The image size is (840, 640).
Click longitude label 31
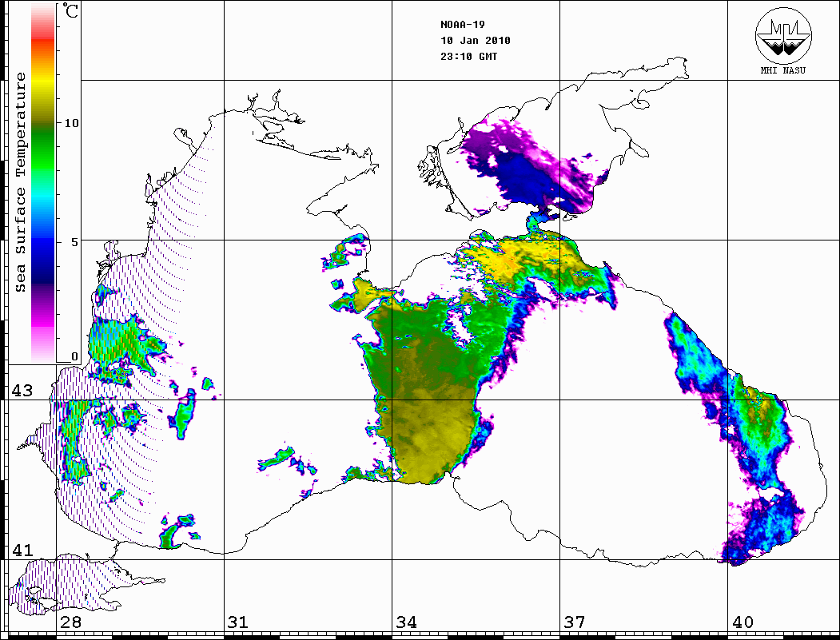238,622
